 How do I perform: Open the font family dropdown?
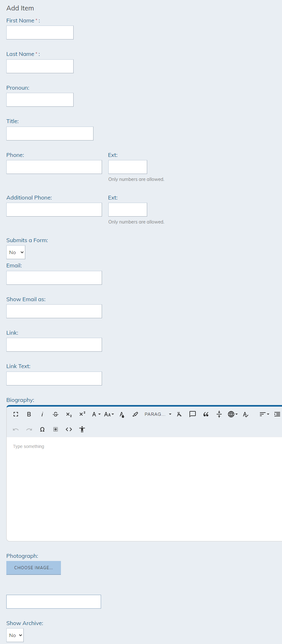pyautogui.click(x=96, y=414)
